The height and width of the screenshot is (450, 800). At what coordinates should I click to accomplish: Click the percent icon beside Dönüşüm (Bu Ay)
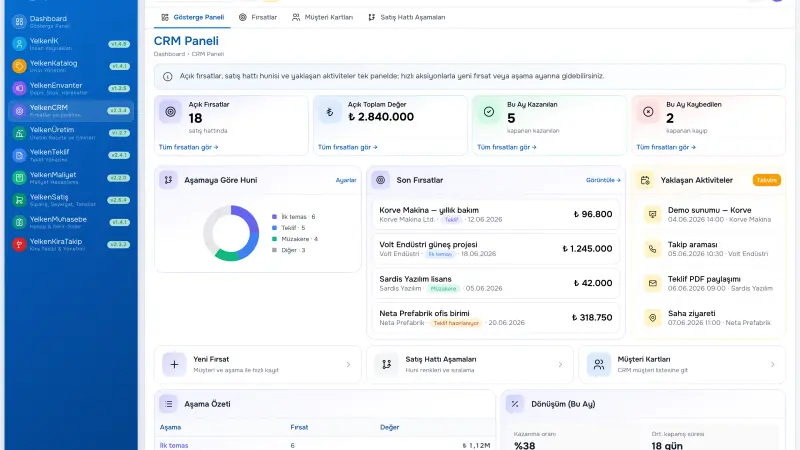pos(515,404)
